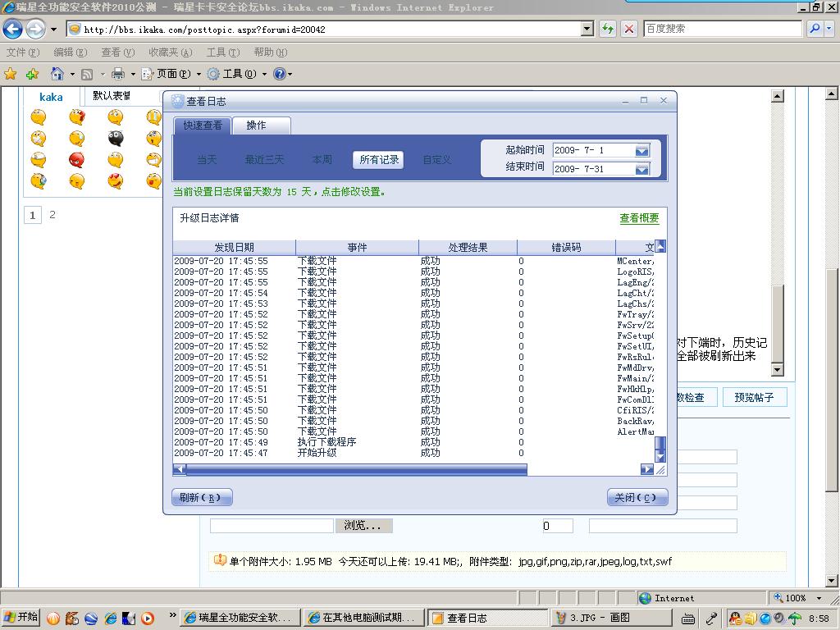This screenshot has width=840, height=630.
Task: Click the 刷新(R) button
Action: click(x=202, y=497)
